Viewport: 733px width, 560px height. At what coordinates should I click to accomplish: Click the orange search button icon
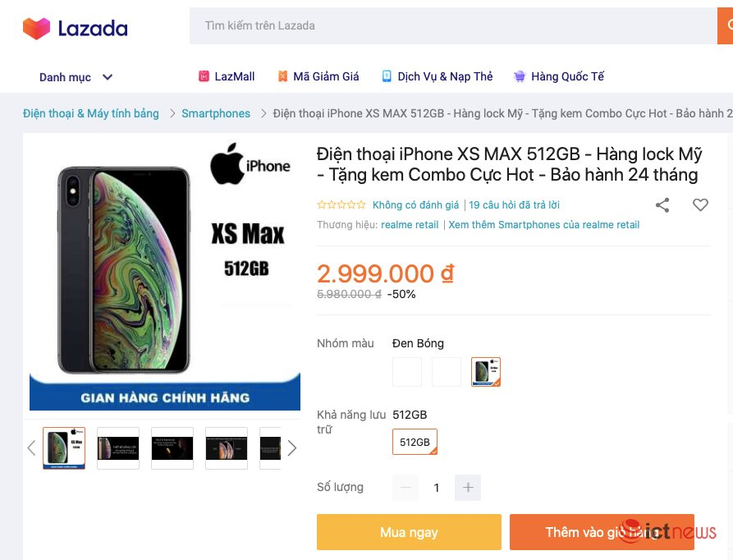pyautogui.click(x=726, y=25)
